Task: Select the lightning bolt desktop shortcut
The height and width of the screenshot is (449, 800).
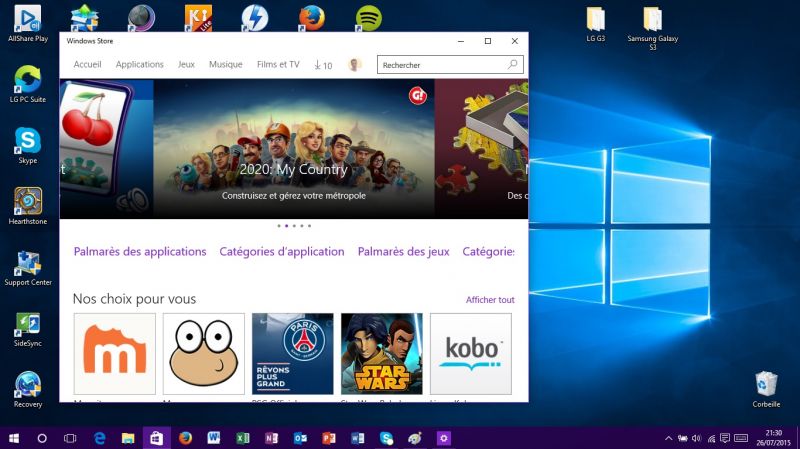Action: pos(255,18)
